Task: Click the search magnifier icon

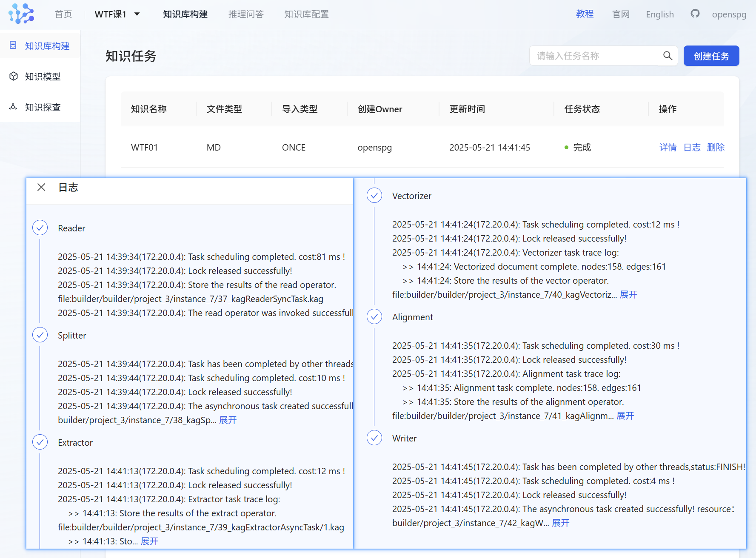Action: (668, 56)
